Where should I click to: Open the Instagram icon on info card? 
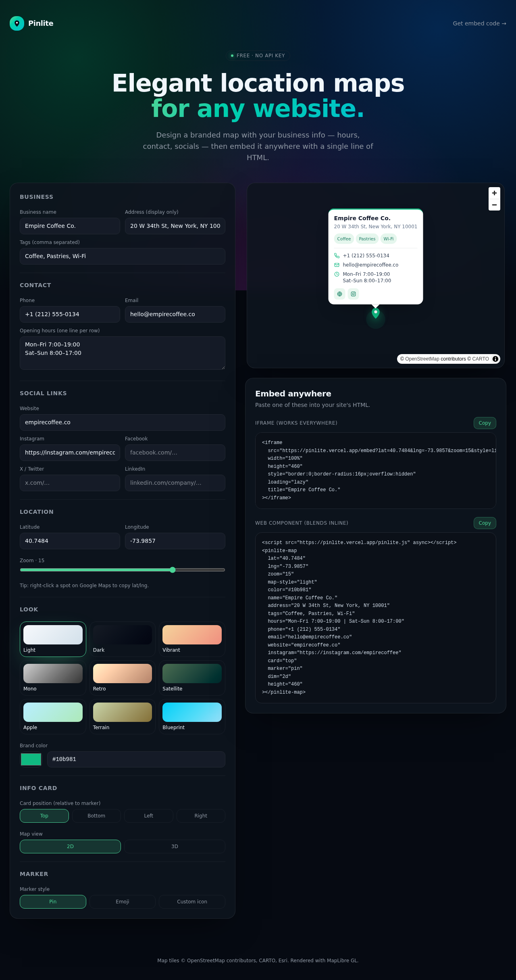click(x=353, y=294)
